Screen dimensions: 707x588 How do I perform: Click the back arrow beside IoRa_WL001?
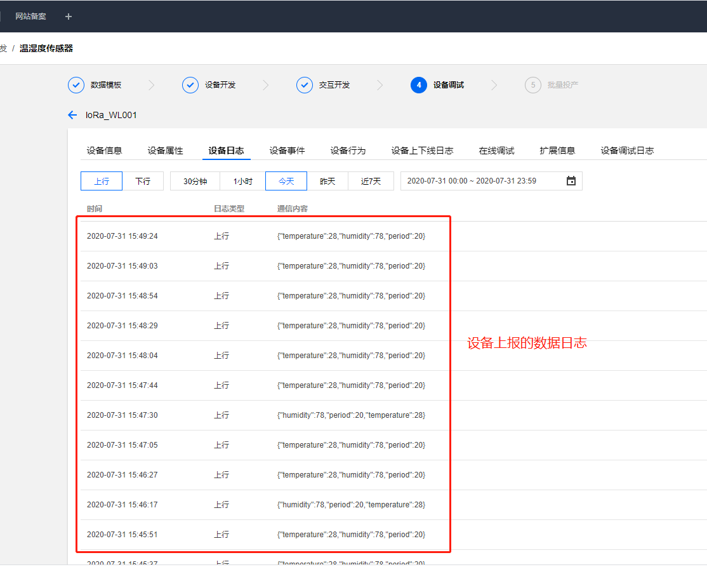click(x=72, y=115)
